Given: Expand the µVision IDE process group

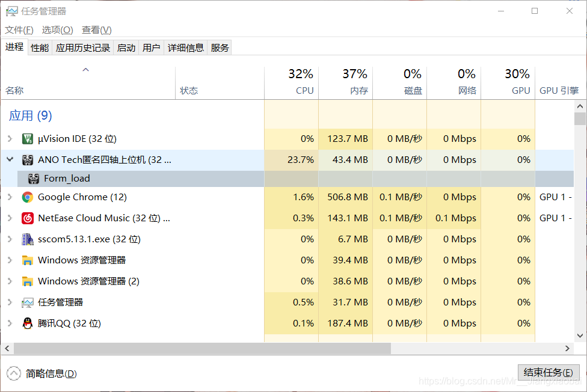Looking at the screenshot, I should point(10,139).
